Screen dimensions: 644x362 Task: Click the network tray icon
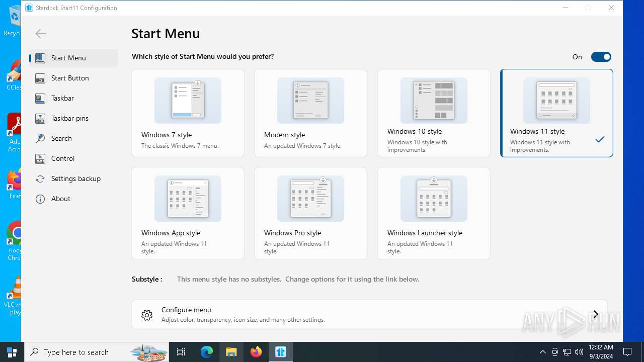click(567, 352)
